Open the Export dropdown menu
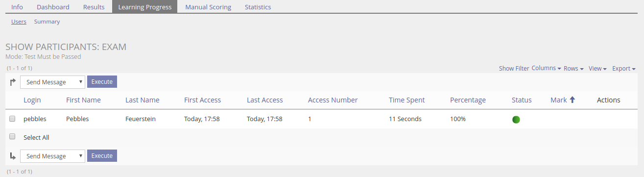This screenshot has height=177, width=644. 624,69
